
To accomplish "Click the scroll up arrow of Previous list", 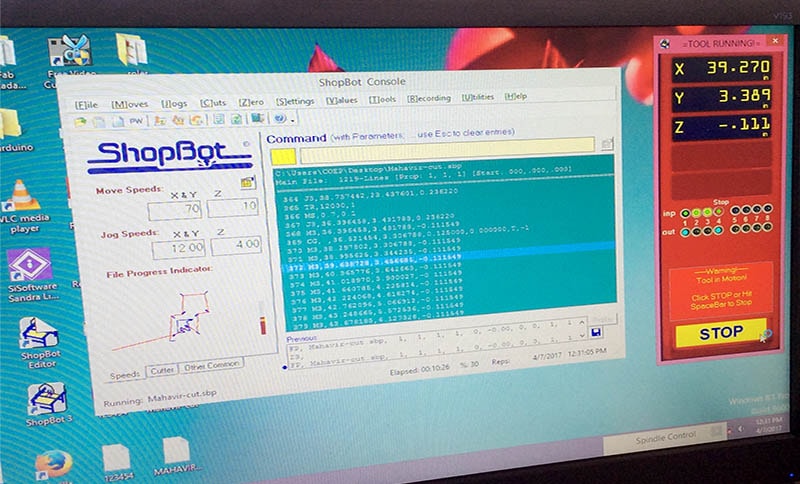I will click(x=582, y=323).
